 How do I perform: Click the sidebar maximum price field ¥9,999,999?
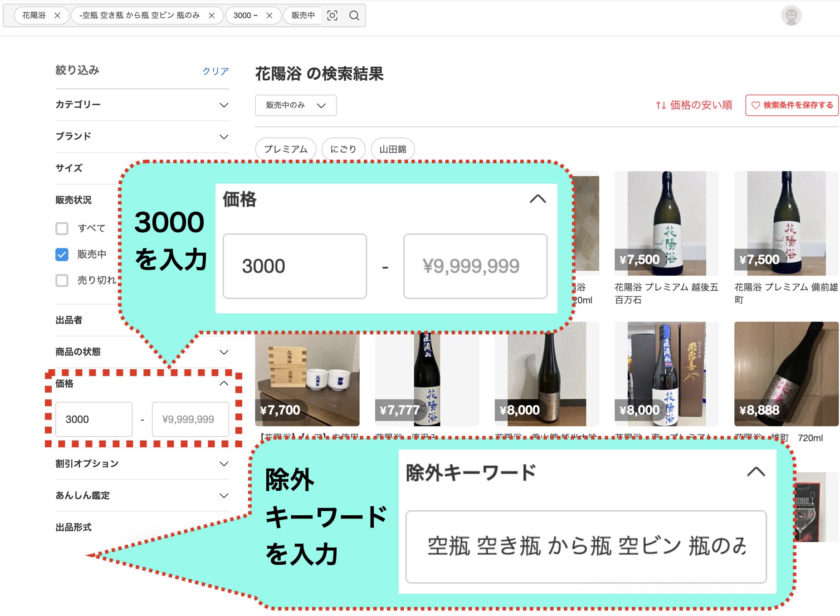190,420
